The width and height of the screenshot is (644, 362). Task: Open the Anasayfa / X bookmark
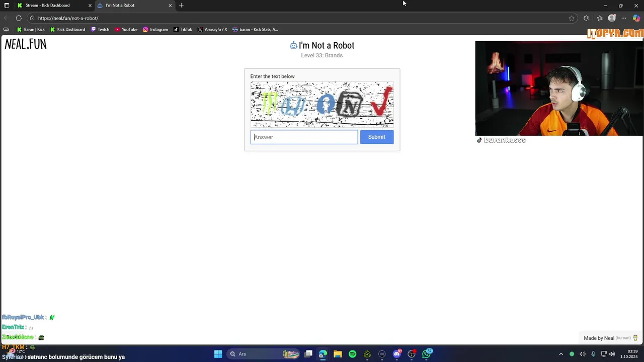pyautogui.click(x=212, y=29)
